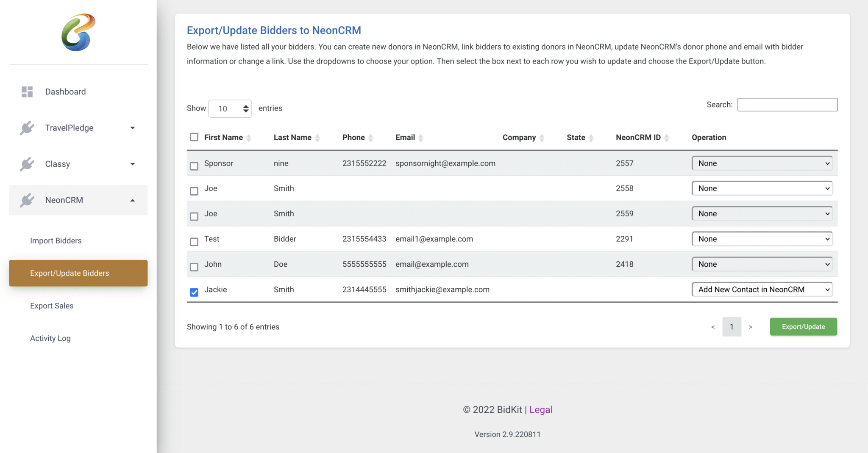Check the Test Bidder row checkbox
The width and height of the screenshot is (868, 453).
pos(194,242)
